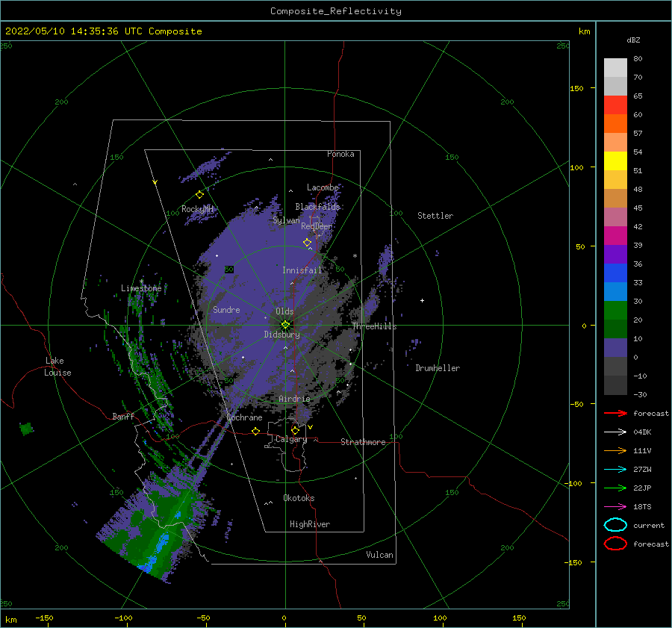The image size is (672, 628).
Task: Click the purple 36–39 dBZ swatch
Action: click(615, 254)
